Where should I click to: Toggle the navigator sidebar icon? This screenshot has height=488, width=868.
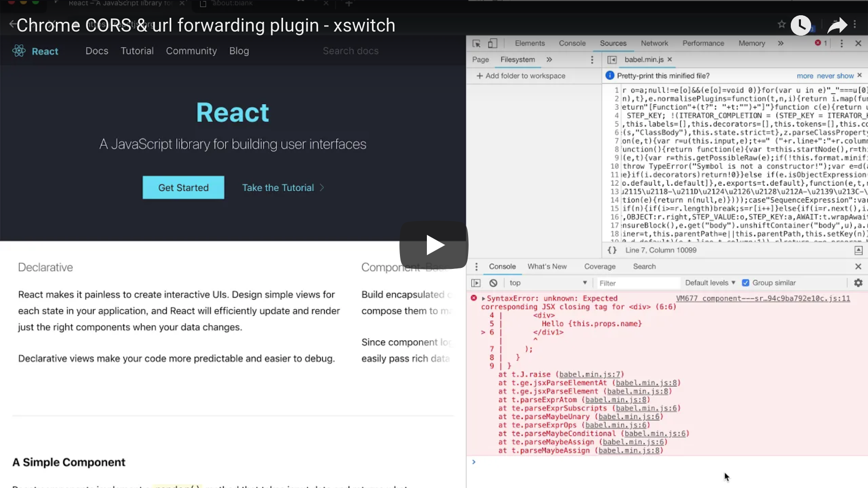pyautogui.click(x=612, y=60)
